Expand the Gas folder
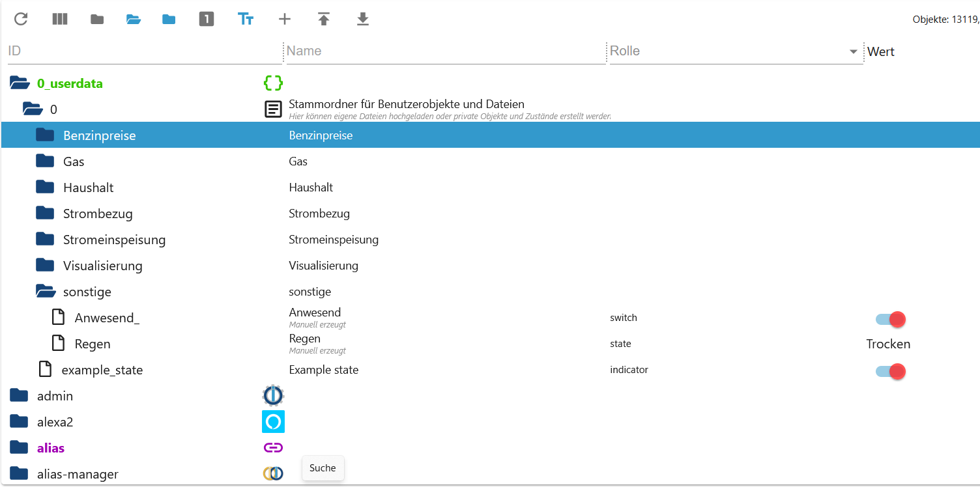Screen dimensions: 980x487 point(45,161)
